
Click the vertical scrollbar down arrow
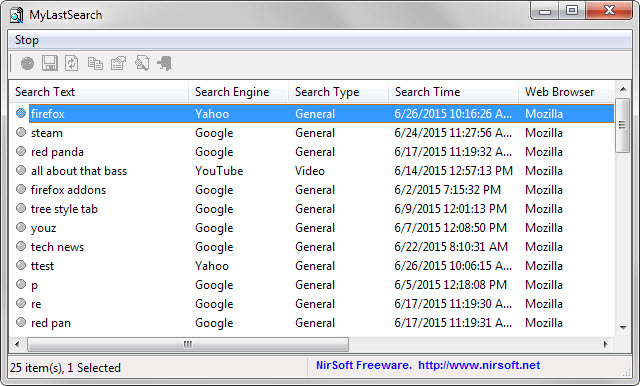623,328
